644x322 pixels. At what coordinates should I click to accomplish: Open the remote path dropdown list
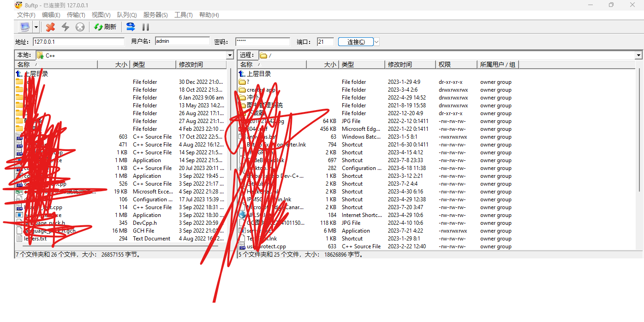coord(638,56)
